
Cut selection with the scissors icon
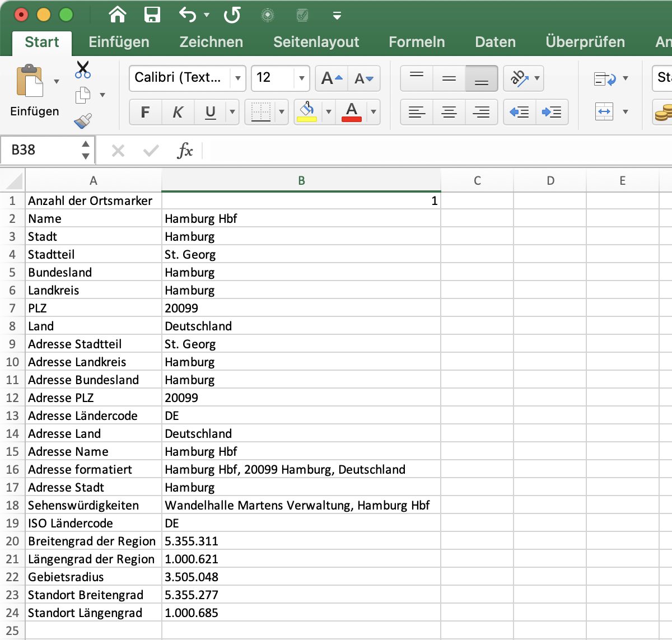[x=83, y=69]
